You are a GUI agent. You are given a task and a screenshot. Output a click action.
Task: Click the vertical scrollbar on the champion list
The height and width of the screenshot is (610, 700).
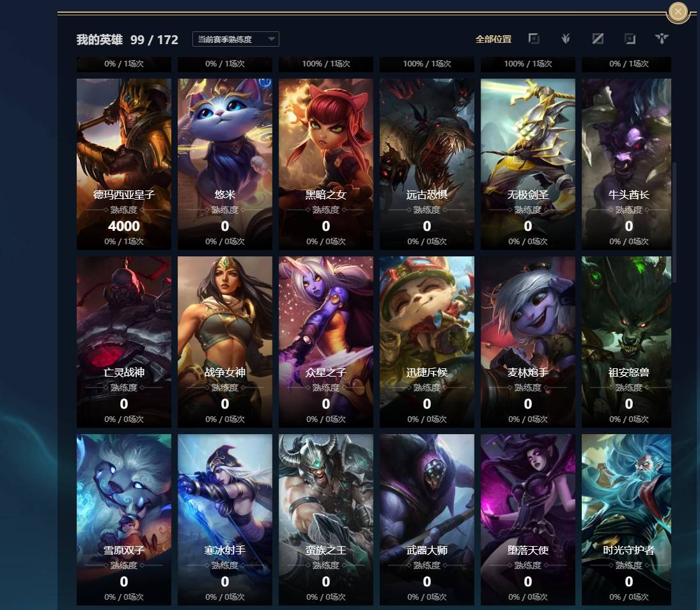[x=674, y=223]
